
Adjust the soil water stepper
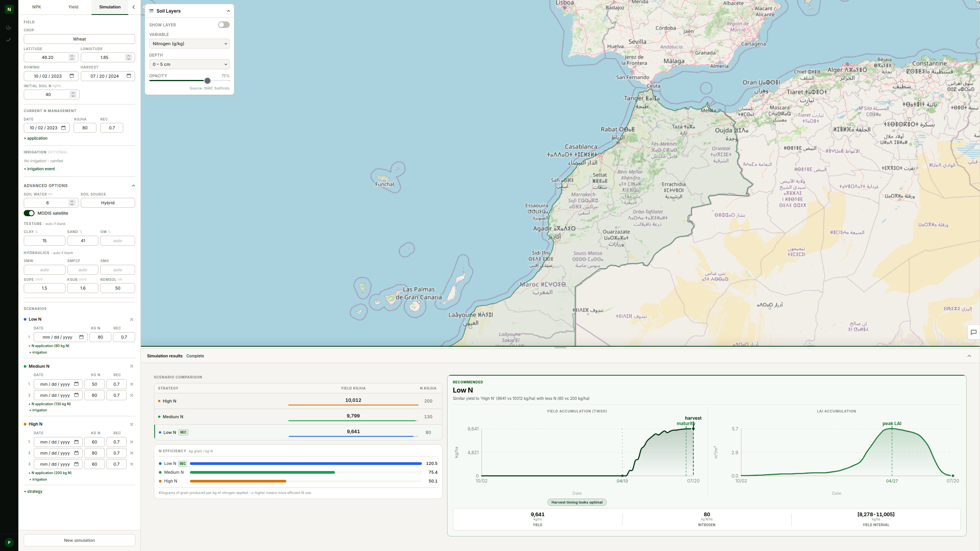(x=72, y=203)
